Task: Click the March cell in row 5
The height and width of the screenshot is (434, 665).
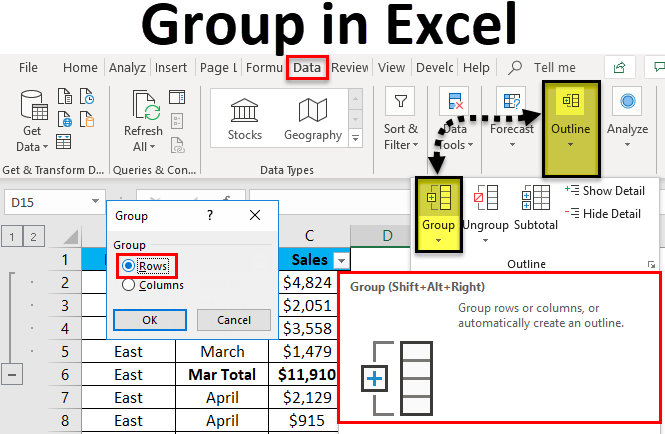Action: pyautogui.click(x=222, y=352)
